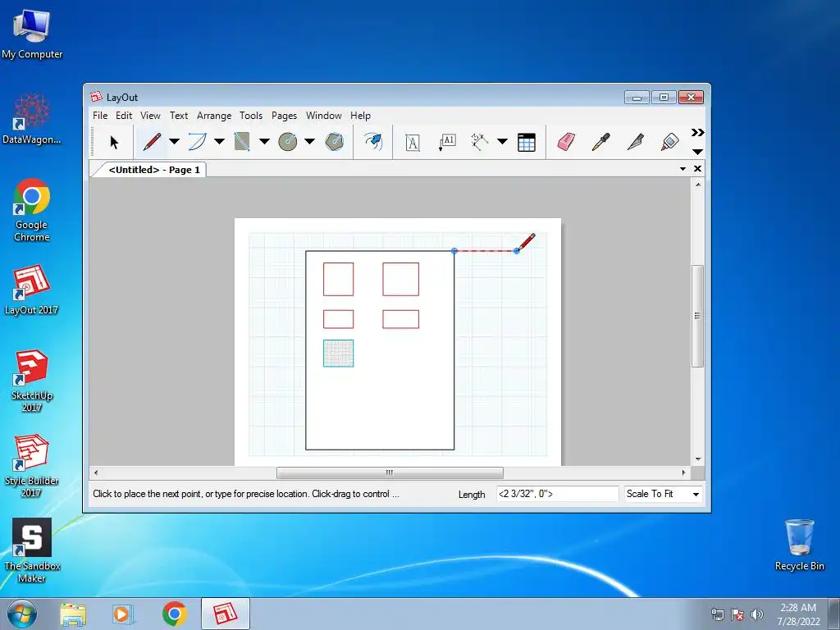The height and width of the screenshot is (630, 840).
Task: Show more toolbar buttons with double chevron
Action: pyautogui.click(x=697, y=132)
